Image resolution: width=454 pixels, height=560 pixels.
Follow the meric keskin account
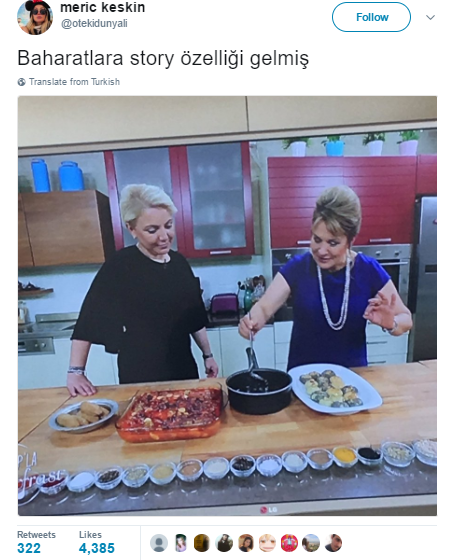371,17
